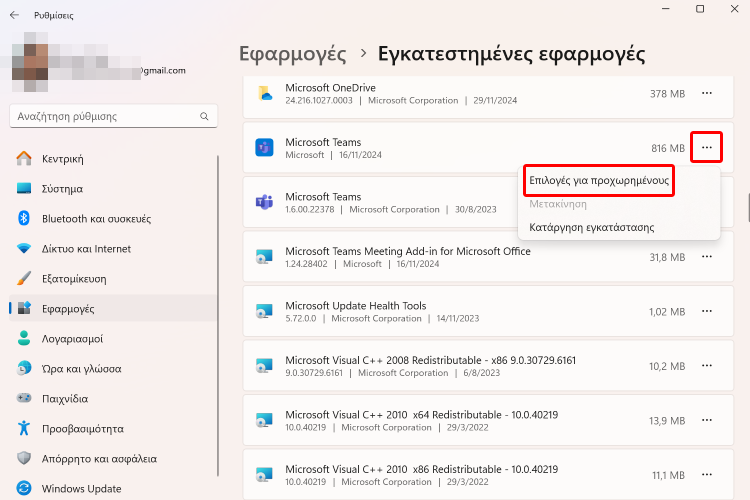This screenshot has height=500, width=750.
Task: Go to the Windows Update page
Action: 113,489
